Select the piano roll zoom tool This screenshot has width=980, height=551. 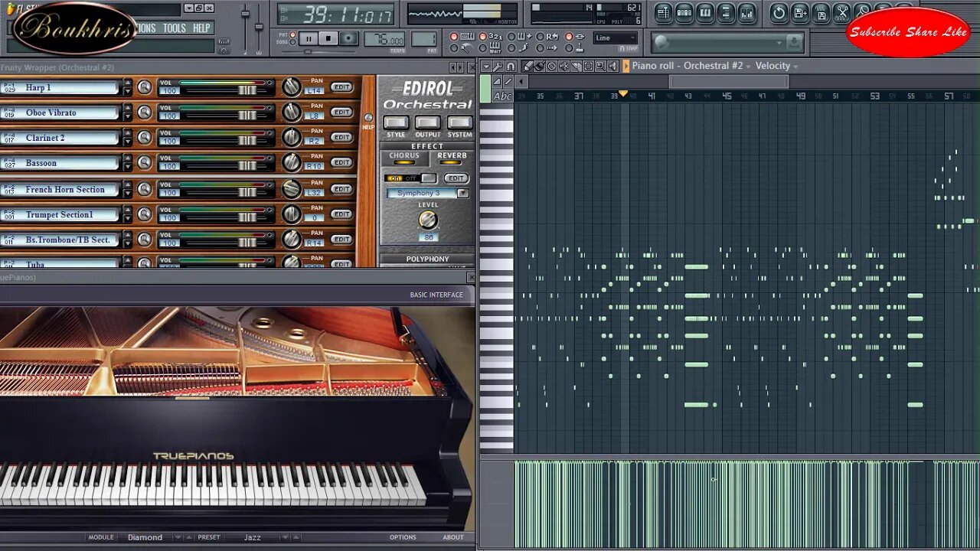(600, 66)
